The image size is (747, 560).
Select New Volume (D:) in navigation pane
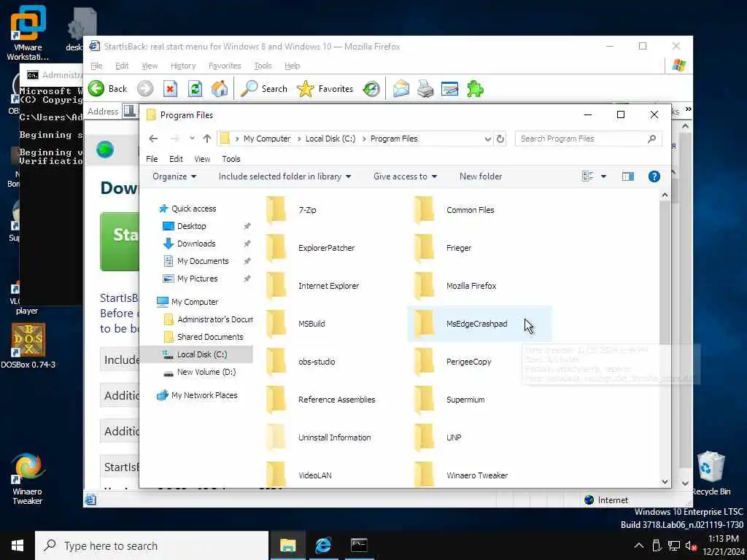click(x=206, y=372)
